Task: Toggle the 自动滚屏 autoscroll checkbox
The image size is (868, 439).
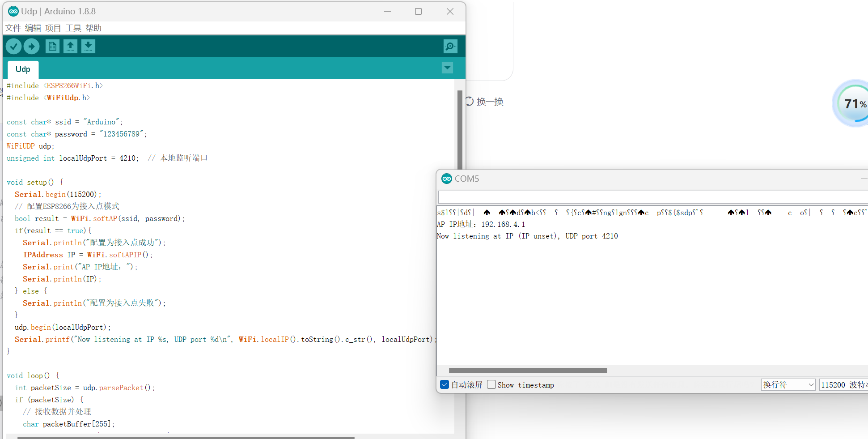Action: click(445, 384)
